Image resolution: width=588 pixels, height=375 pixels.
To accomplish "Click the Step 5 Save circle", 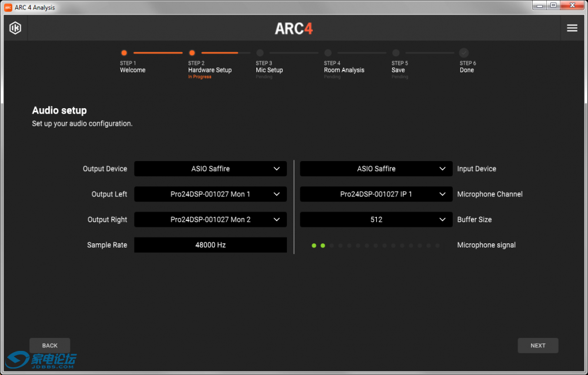I will 396,53.
